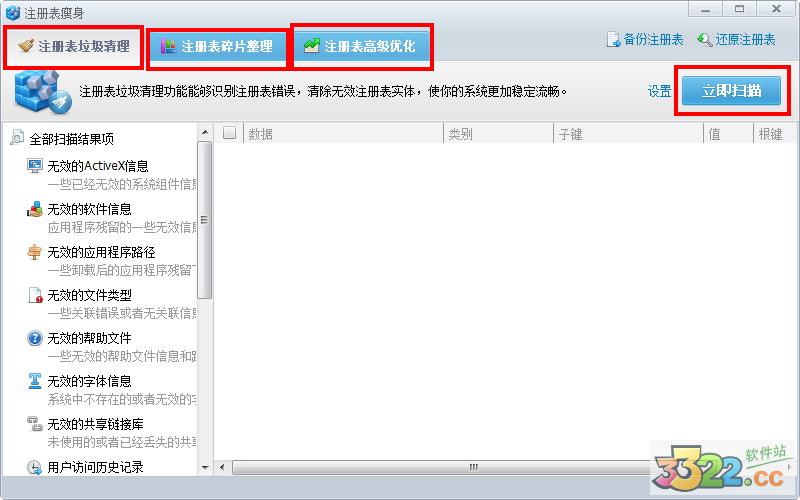This screenshot has height=500, width=800.
Task: Click the 注册表瘦身 app icon in title bar
Action: coord(13,12)
